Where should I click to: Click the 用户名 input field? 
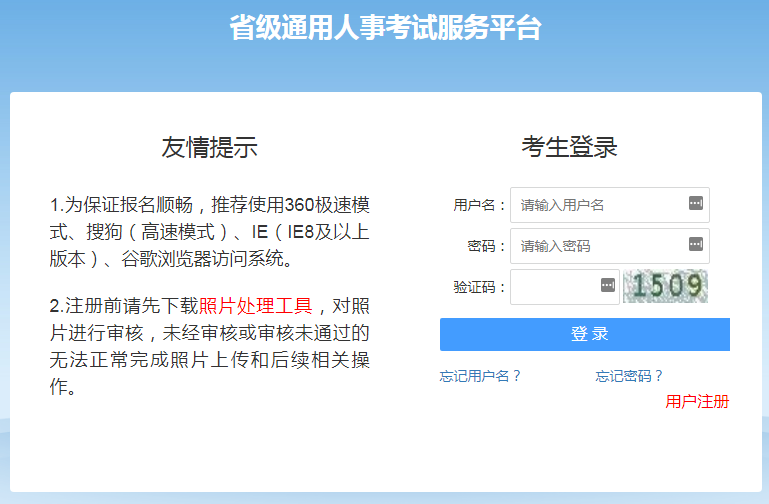click(598, 205)
